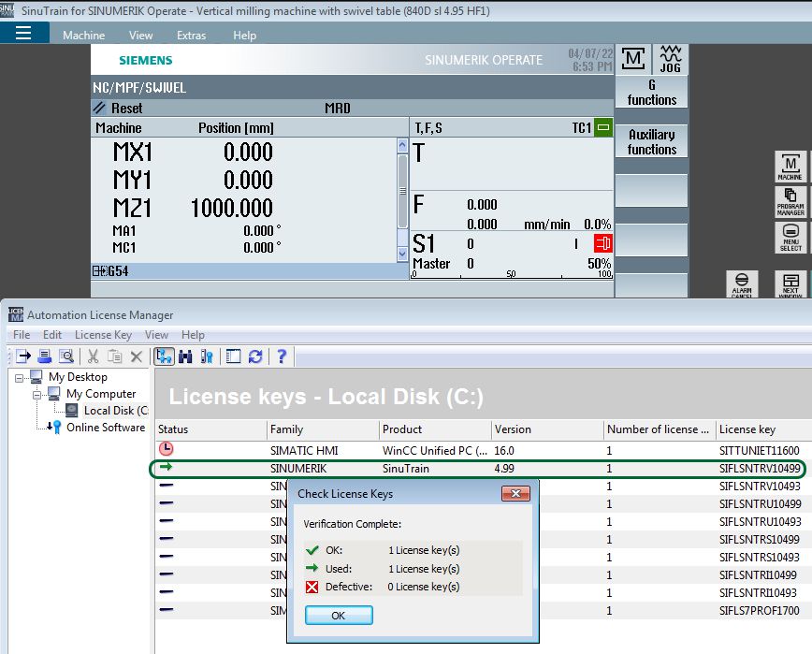The height and width of the screenshot is (654, 812).
Task: Toggle the license tree view toolbar button
Action: click(x=164, y=356)
